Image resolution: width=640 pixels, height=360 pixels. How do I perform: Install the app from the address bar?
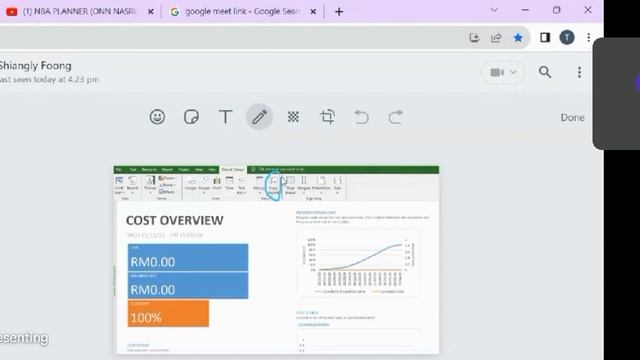coord(474,38)
